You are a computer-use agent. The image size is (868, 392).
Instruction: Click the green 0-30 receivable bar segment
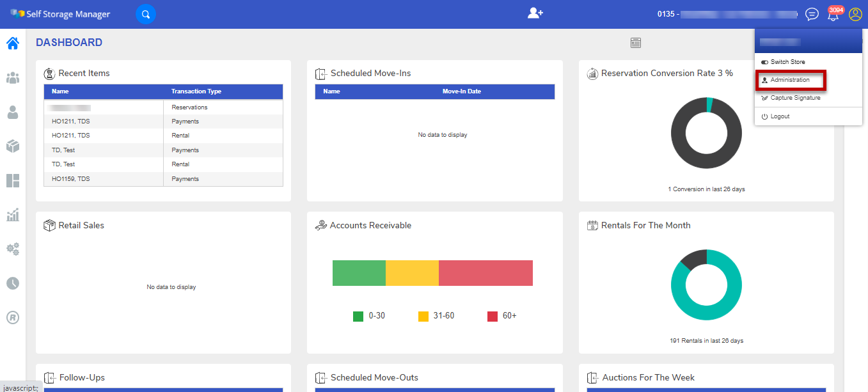(x=359, y=273)
